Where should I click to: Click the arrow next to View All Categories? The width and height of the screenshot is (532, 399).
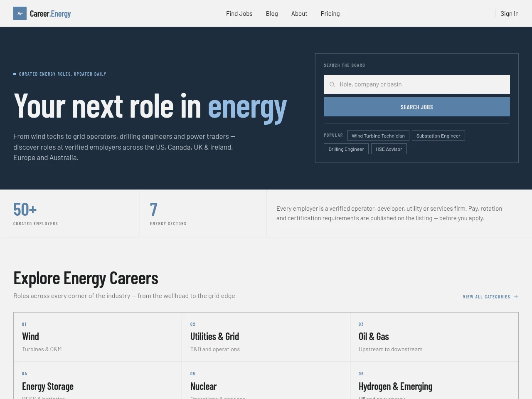pos(516,297)
